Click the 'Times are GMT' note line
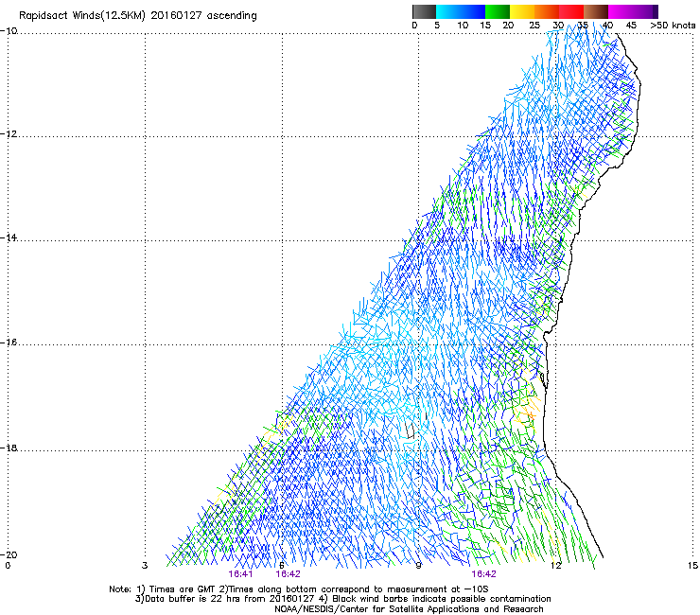The image size is (700, 615). click(x=298, y=589)
